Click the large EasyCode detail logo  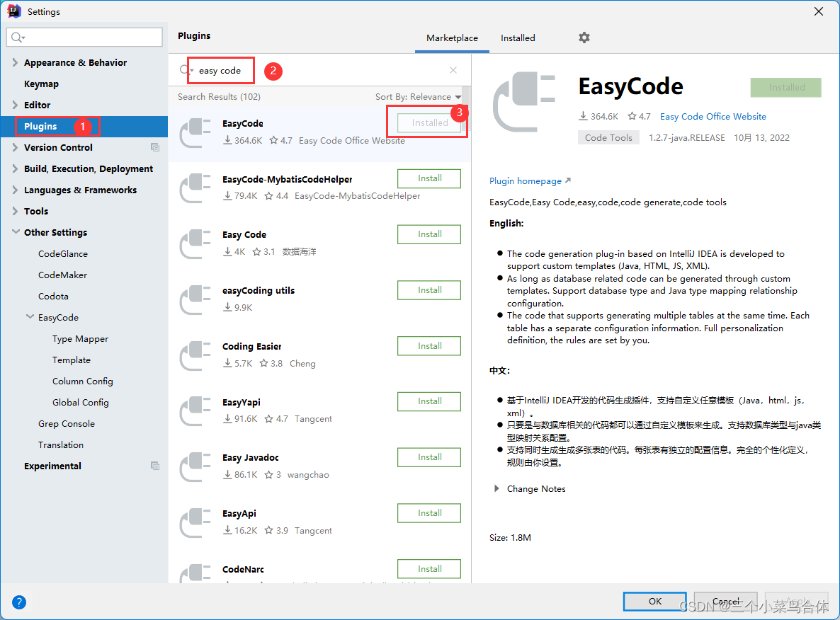524,102
